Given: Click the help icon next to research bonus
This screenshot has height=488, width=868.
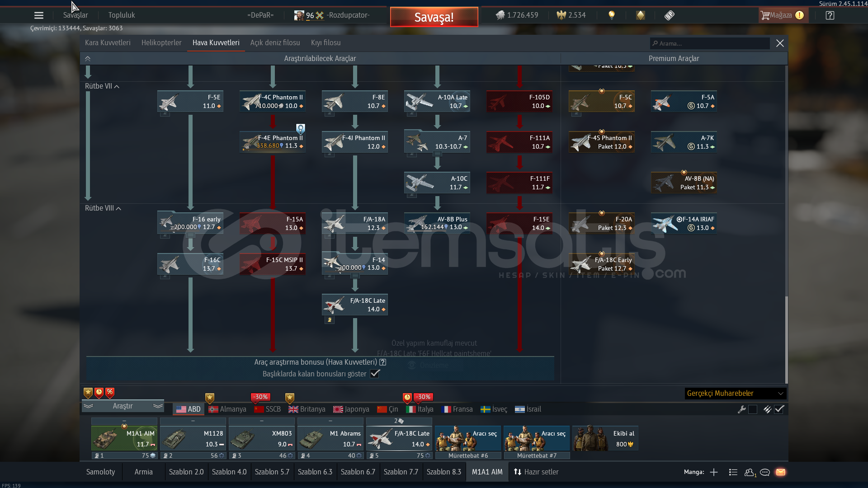Looking at the screenshot, I should (x=383, y=362).
